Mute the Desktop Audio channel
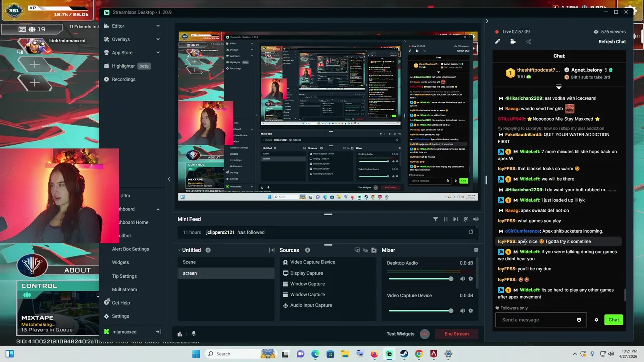 (463, 279)
